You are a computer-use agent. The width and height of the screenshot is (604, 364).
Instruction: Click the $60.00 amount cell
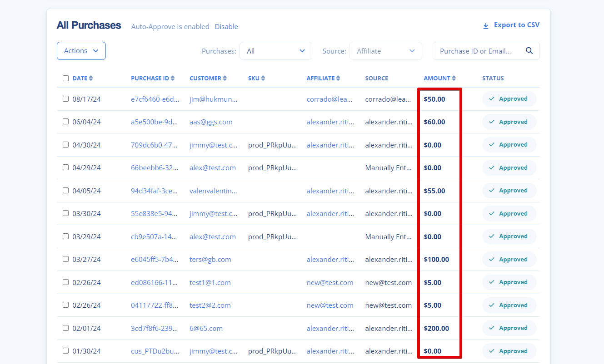pos(434,122)
